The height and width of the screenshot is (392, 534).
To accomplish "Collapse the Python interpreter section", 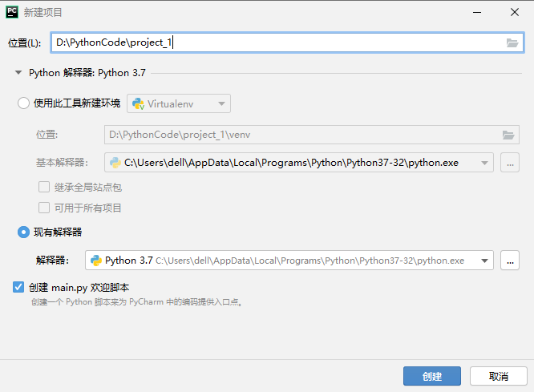I will (18, 73).
